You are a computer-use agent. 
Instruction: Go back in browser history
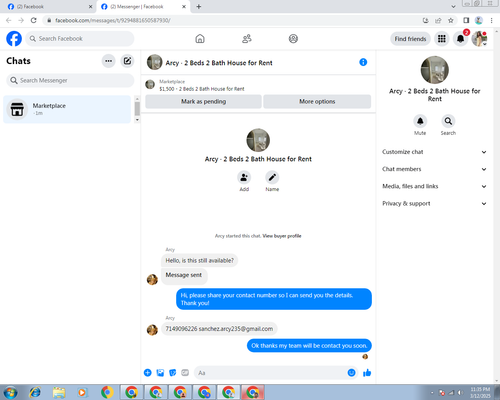(8, 20)
